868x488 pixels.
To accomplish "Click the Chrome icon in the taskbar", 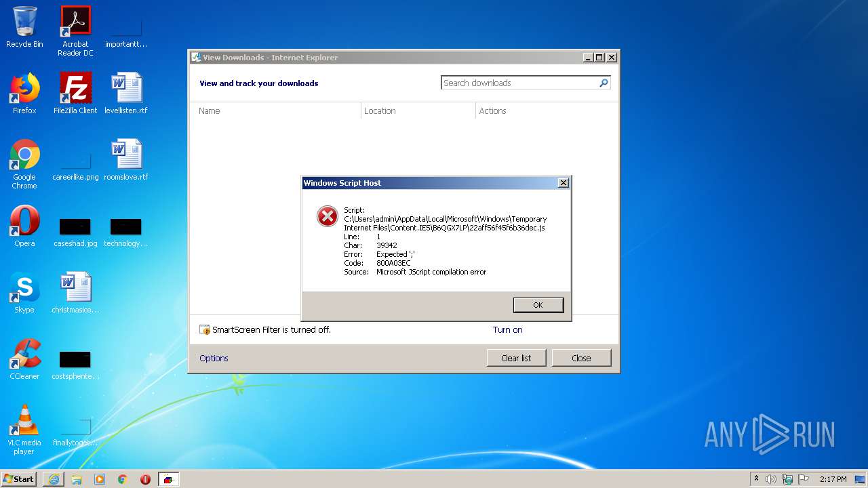I will point(123,479).
